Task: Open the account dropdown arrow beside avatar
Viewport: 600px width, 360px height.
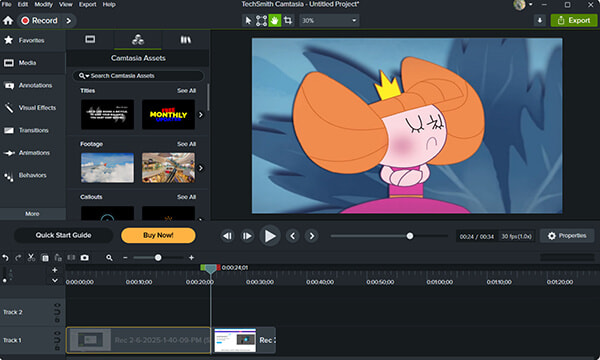Action: point(530,5)
